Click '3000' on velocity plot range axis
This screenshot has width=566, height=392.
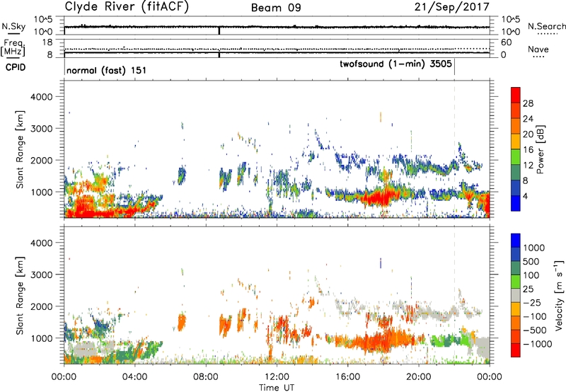point(41,275)
